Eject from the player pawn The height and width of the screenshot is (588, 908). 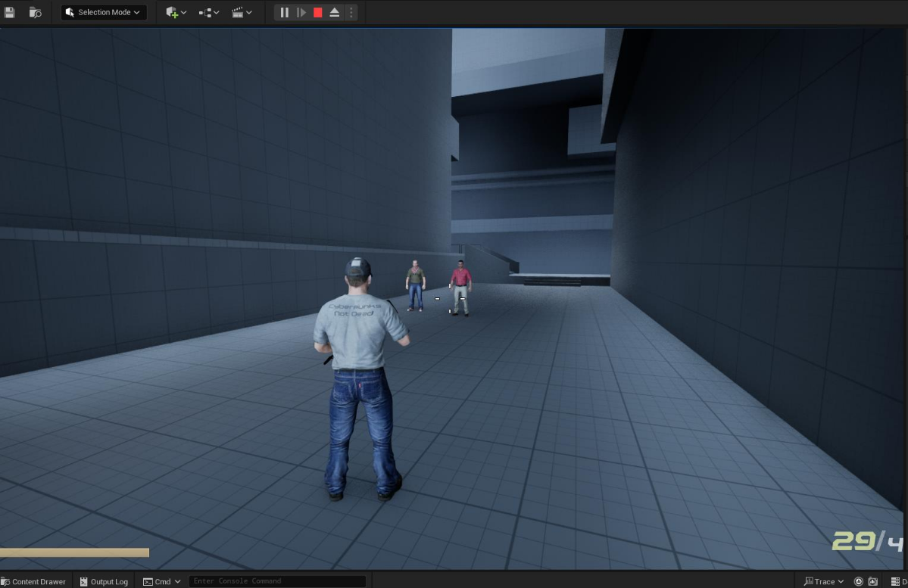(x=334, y=12)
